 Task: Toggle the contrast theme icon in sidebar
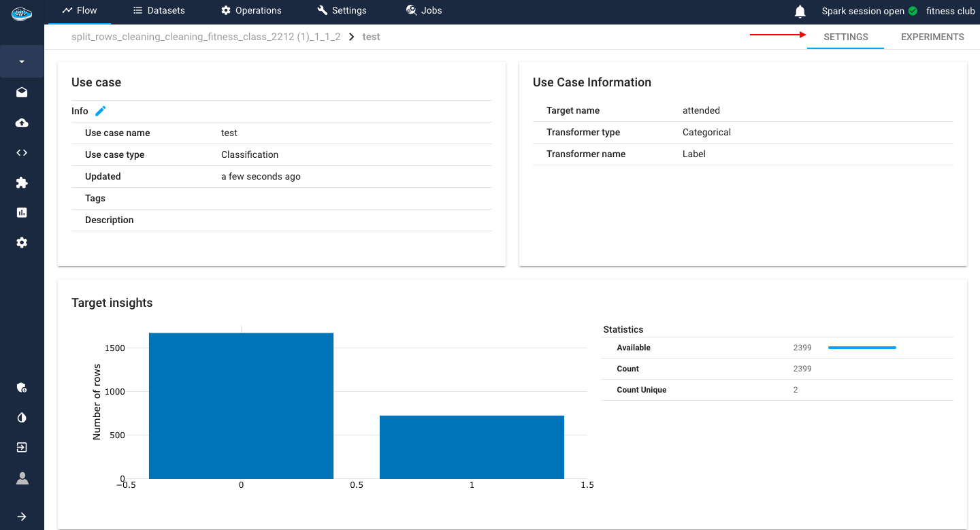[x=22, y=417]
